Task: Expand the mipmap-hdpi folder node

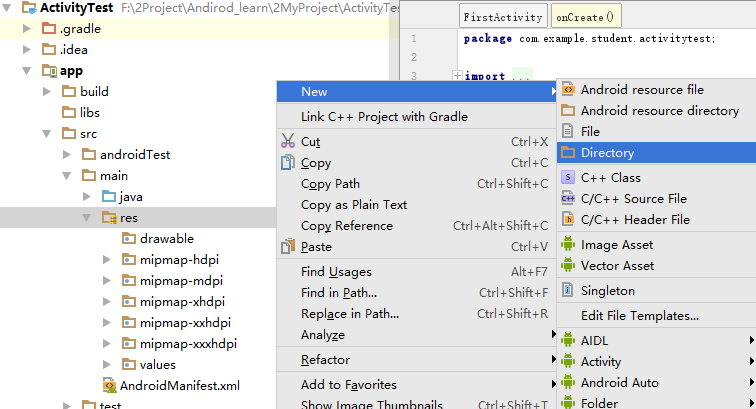Action: pyautogui.click(x=107, y=259)
